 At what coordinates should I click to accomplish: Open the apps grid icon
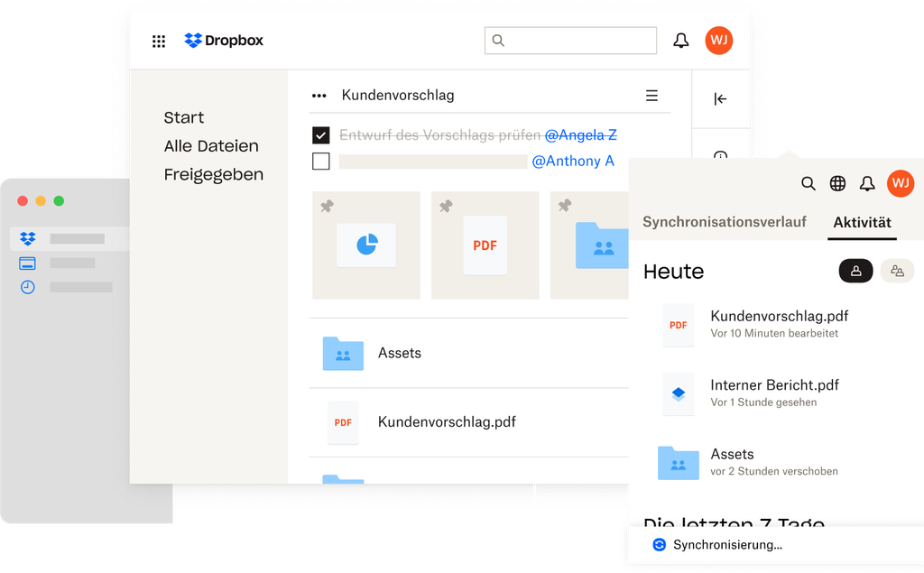point(159,41)
